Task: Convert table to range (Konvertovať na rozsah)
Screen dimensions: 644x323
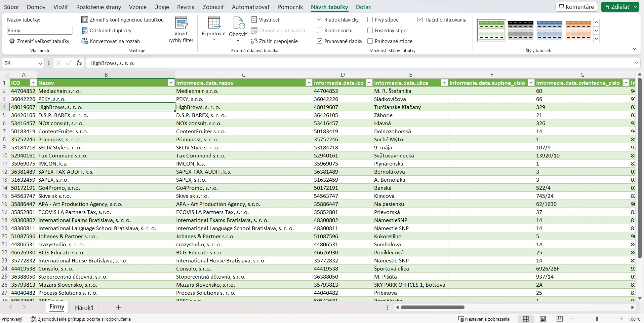Action: [x=111, y=41]
